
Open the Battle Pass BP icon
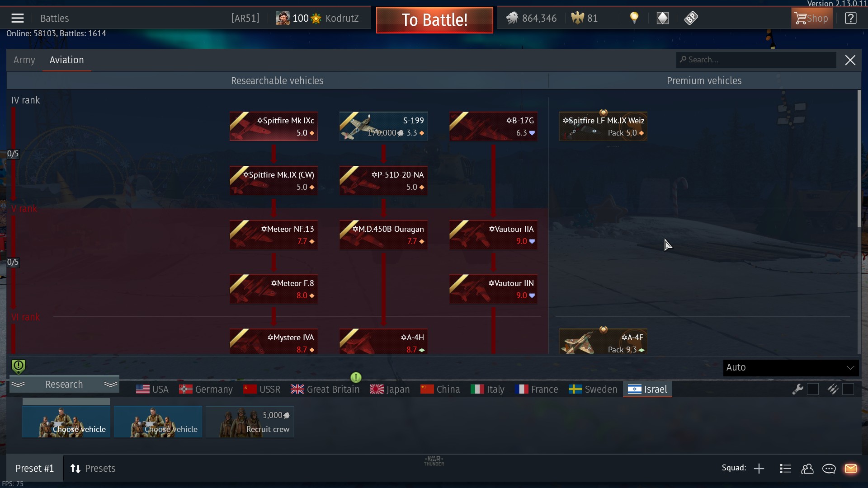tap(691, 18)
